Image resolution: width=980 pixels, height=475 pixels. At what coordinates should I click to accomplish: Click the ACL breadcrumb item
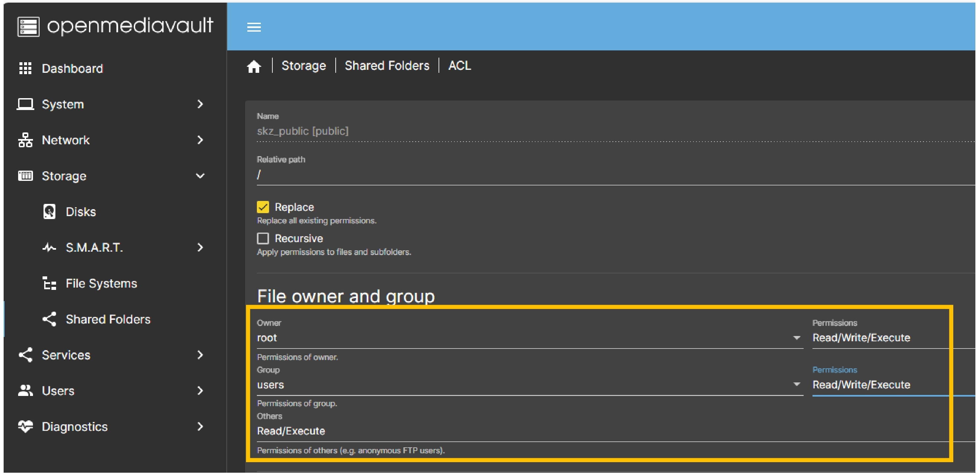pos(460,65)
